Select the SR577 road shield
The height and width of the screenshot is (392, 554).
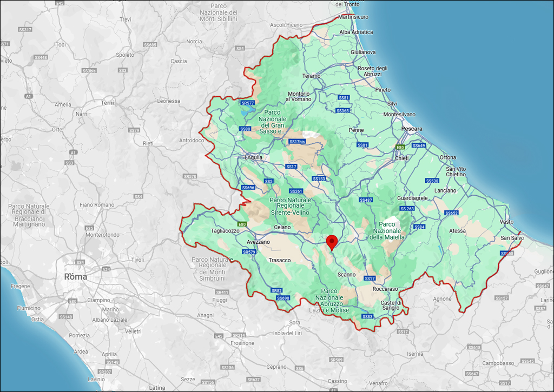click(247, 103)
